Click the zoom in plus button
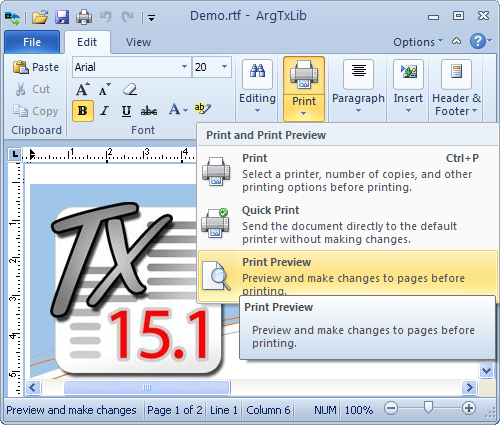500x425 pixels. click(x=469, y=408)
